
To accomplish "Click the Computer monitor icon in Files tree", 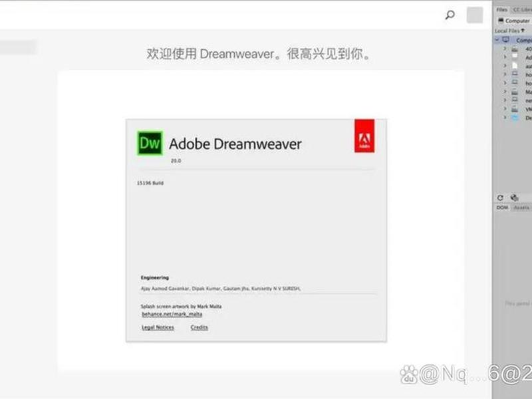I will click(x=506, y=40).
